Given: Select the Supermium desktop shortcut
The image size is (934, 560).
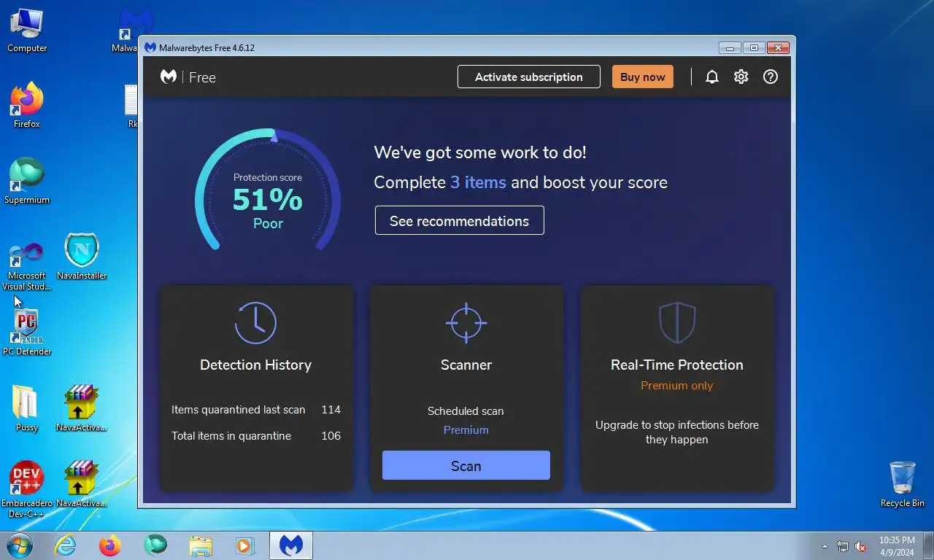Looking at the screenshot, I should [27, 182].
